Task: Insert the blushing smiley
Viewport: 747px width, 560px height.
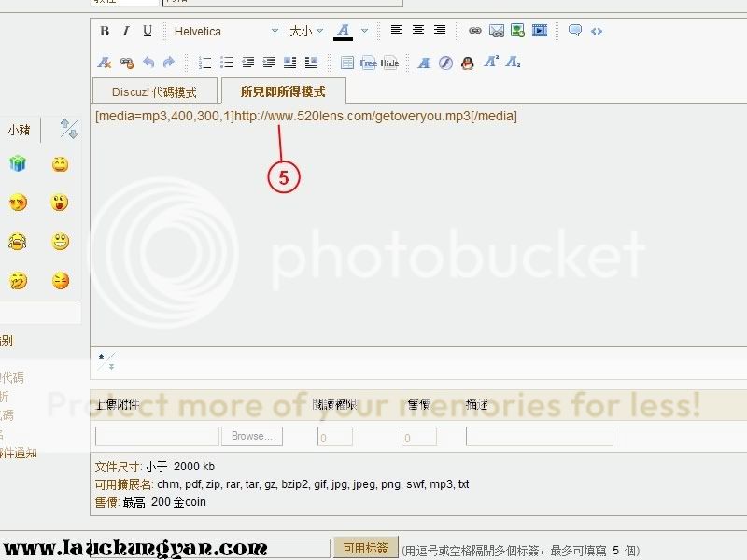Action: (18, 203)
